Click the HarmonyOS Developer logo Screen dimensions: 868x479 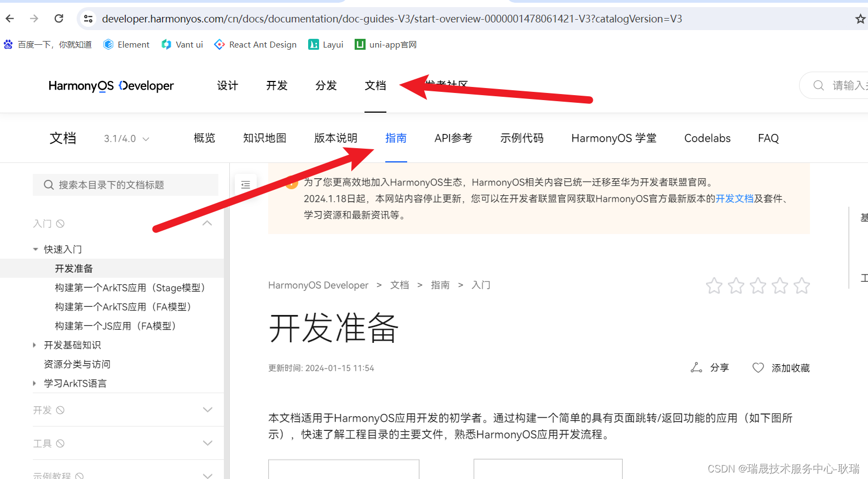(111, 86)
